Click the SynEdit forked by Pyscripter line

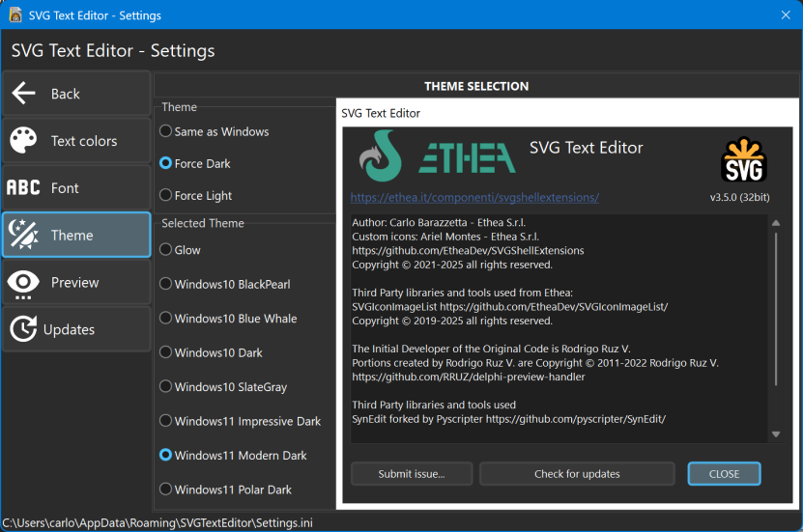(x=508, y=419)
